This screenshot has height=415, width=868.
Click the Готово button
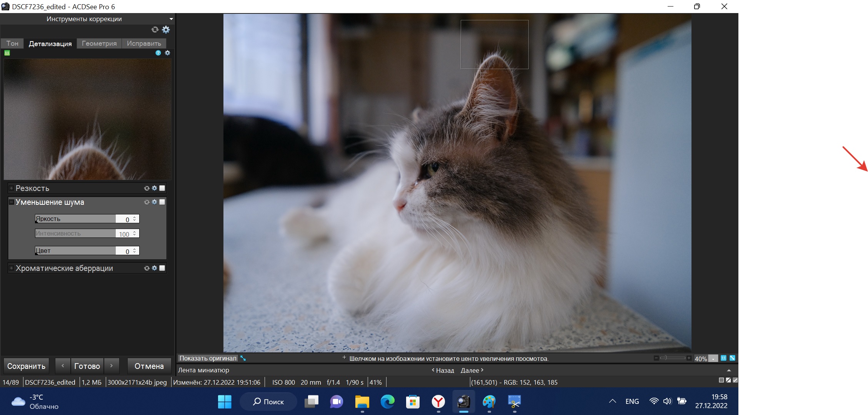tap(87, 366)
